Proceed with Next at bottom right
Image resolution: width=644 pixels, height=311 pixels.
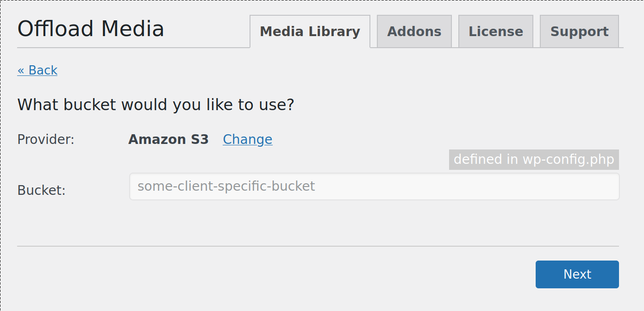point(577,274)
